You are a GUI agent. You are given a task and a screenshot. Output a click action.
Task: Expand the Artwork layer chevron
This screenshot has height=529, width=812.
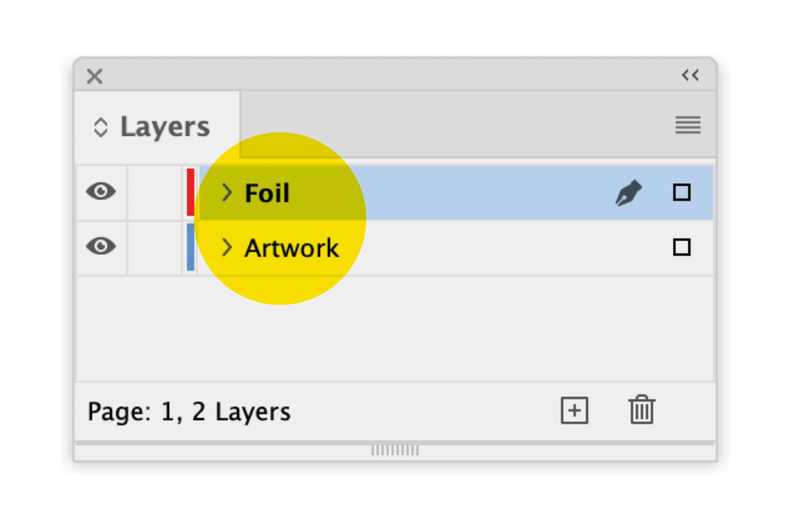[x=227, y=247]
